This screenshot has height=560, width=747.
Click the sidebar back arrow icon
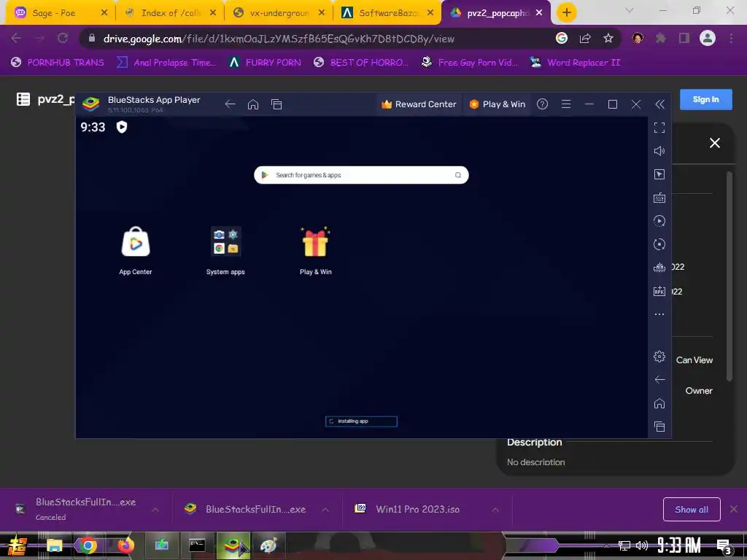(x=659, y=379)
